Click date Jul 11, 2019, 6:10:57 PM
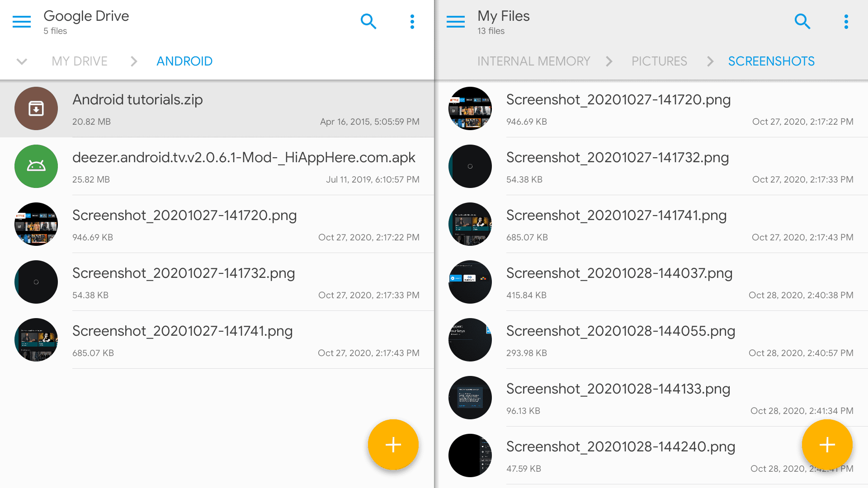The height and width of the screenshot is (488, 868). coord(373,179)
